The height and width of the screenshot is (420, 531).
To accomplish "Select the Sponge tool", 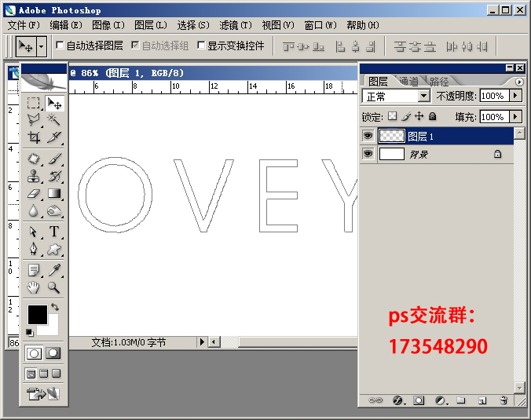I will pos(54,211).
